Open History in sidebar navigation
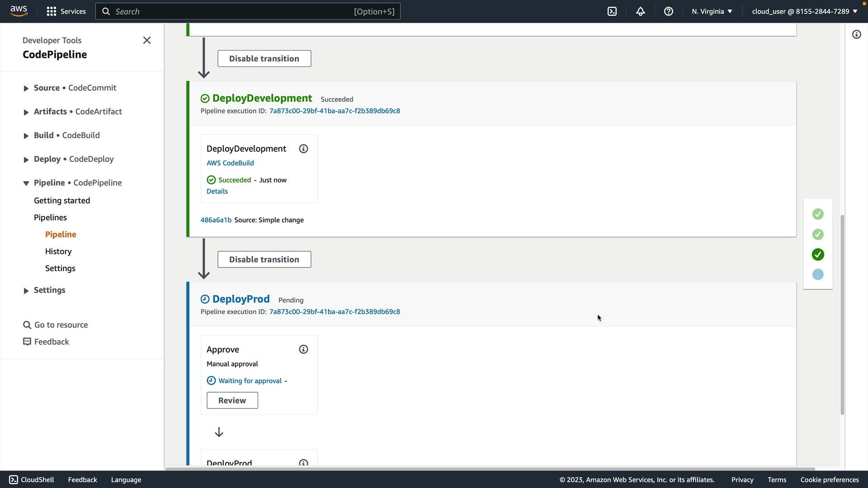This screenshot has width=868, height=488. [x=58, y=251]
